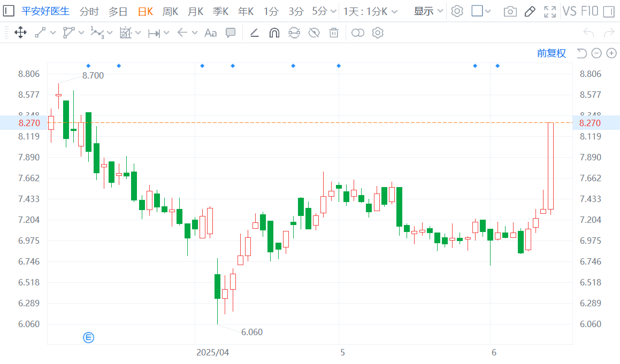Select the numbered wave pattern tool
The width and height of the screenshot is (620, 364).
coord(97,33)
